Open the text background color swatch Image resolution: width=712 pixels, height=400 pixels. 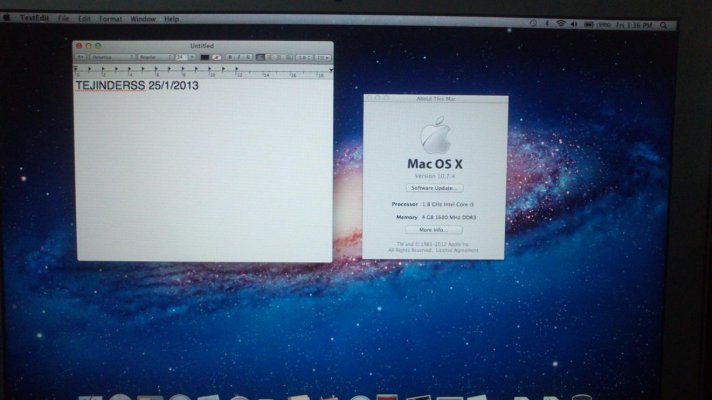click(217, 57)
